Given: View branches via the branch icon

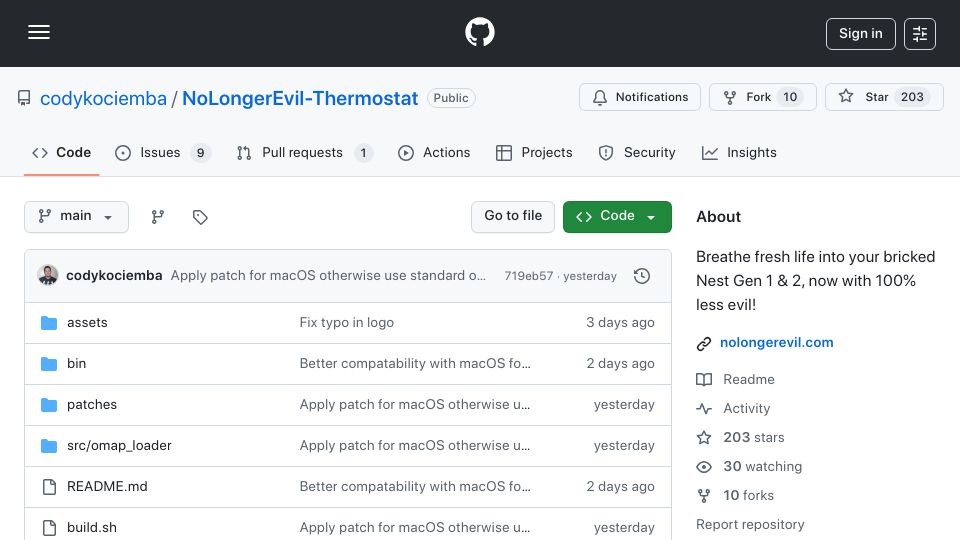Looking at the screenshot, I should point(157,217).
